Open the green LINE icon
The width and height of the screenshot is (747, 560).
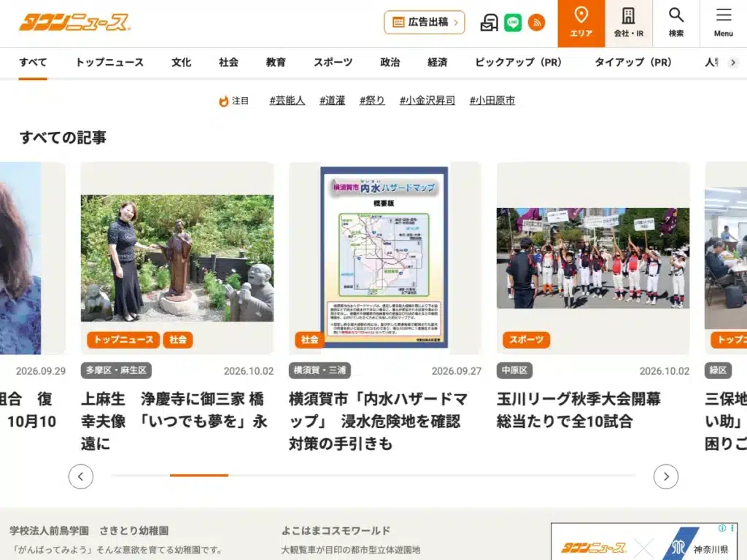tap(513, 23)
